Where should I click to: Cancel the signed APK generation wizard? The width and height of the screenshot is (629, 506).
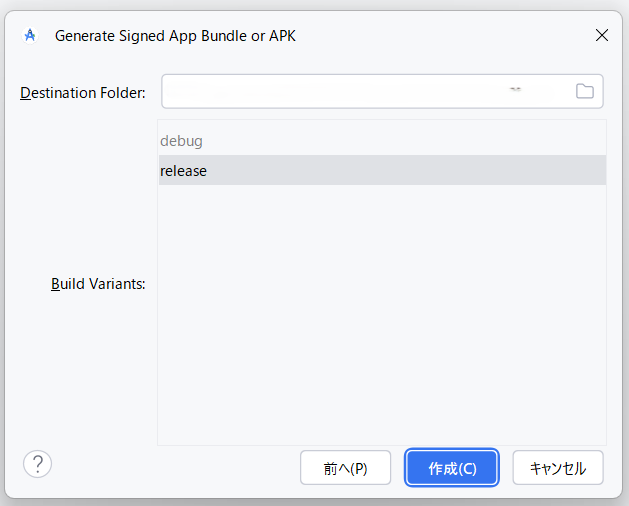click(x=557, y=468)
